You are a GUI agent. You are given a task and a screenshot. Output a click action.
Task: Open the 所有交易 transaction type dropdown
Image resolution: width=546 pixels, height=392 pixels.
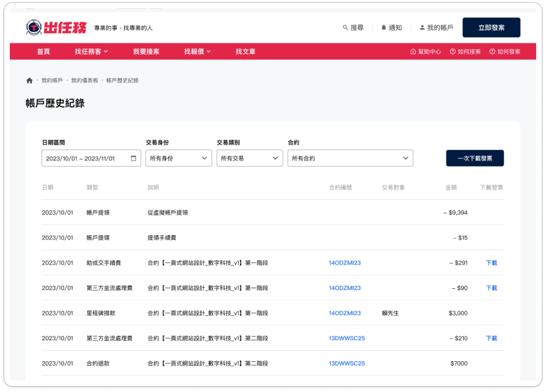[250, 158]
